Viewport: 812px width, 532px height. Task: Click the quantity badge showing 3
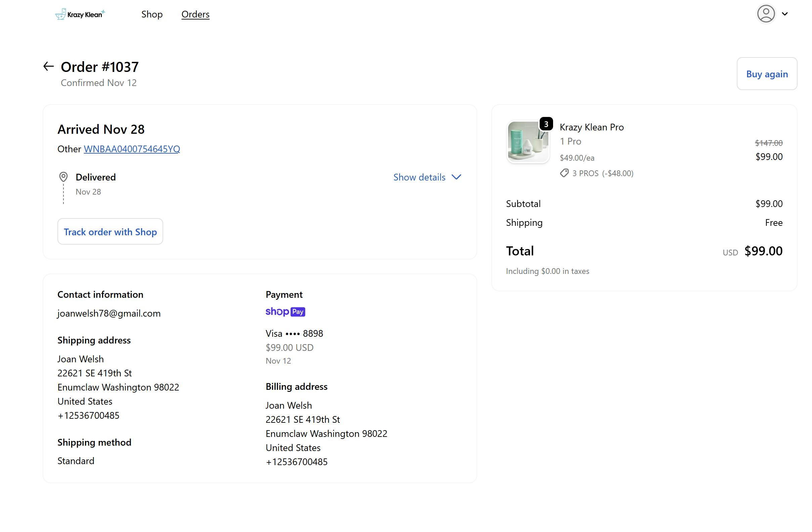coord(546,124)
